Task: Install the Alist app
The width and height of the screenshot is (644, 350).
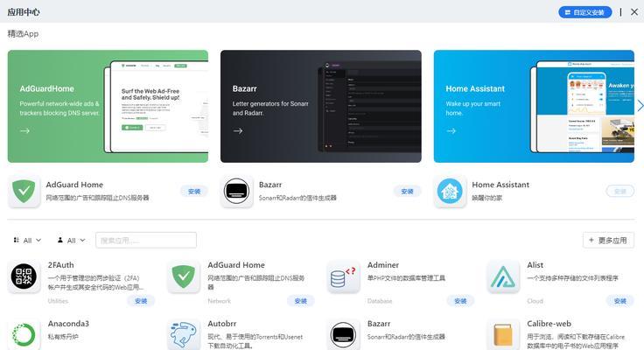Action: click(620, 301)
